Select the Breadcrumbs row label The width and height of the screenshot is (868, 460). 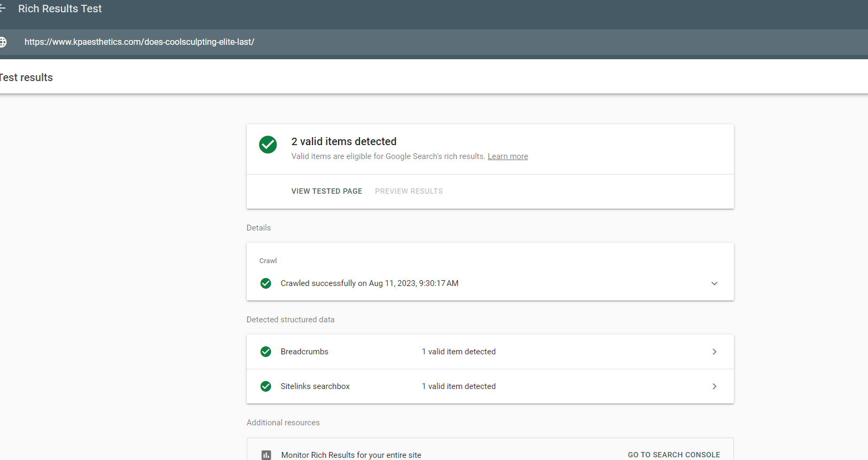(x=304, y=352)
